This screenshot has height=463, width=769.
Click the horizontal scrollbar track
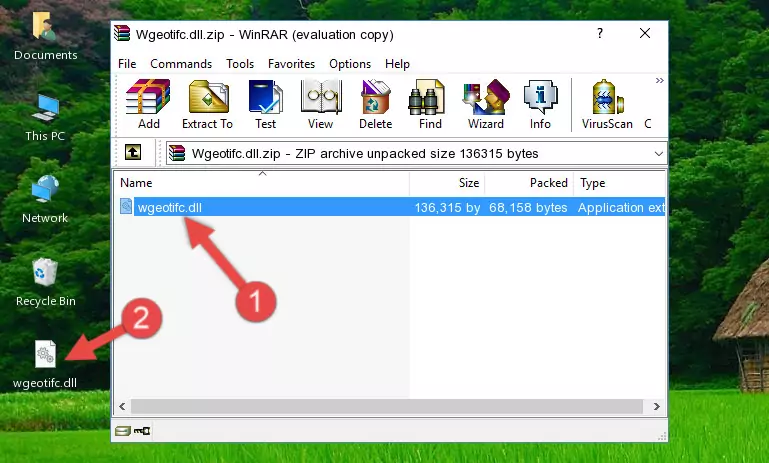[x=387, y=407]
